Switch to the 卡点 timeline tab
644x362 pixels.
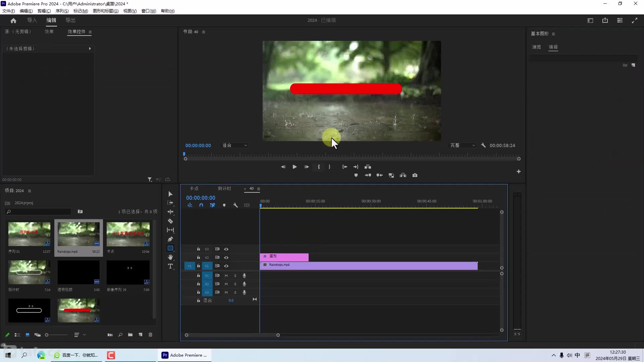coord(194,188)
